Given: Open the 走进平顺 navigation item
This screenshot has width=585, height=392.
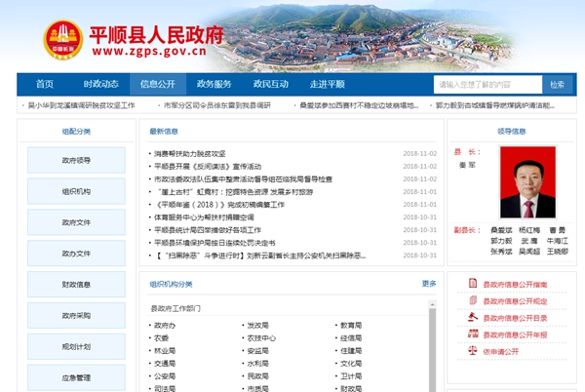Looking at the screenshot, I should (x=328, y=85).
